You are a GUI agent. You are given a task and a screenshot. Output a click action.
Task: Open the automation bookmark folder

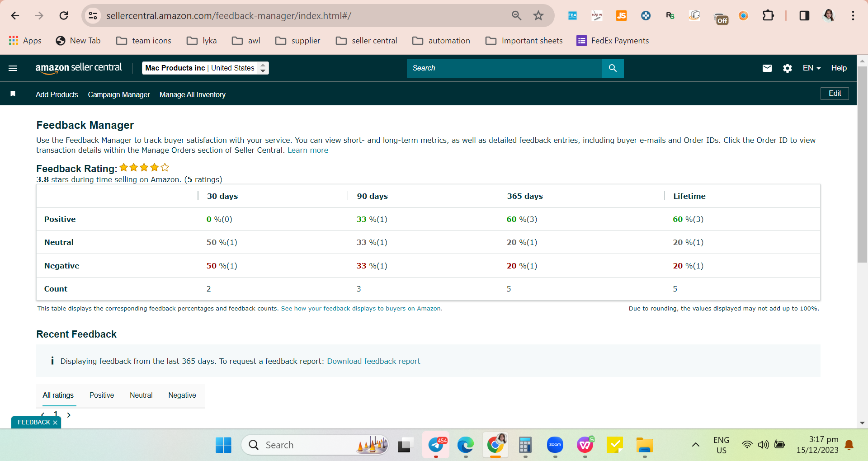click(441, 41)
